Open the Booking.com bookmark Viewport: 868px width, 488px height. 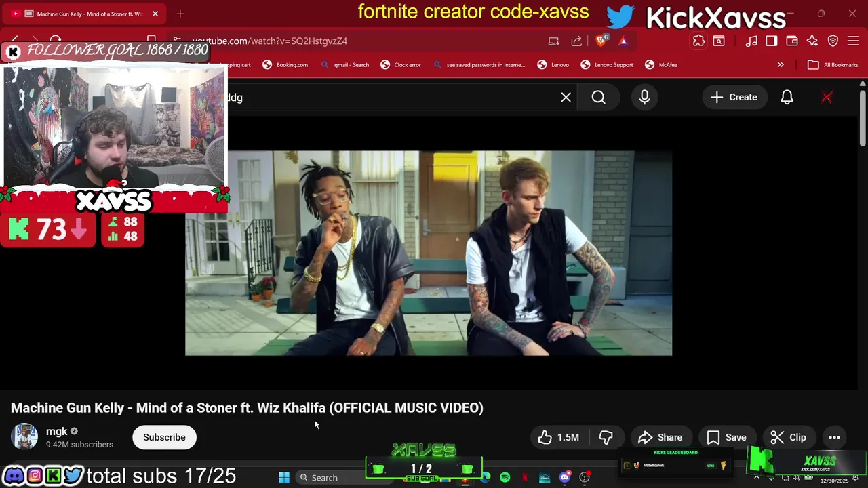[285, 65]
